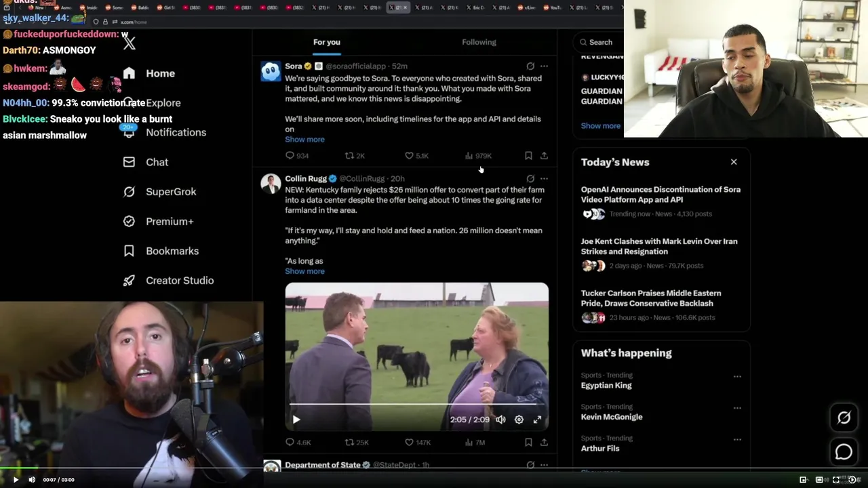The image size is (868, 488).
Task: Open more options on Collin Rugg post
Action: tap(544, 179)
